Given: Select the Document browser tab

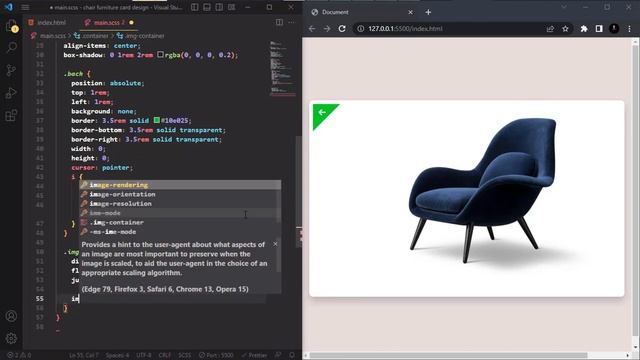Looking at the screenshot, I should pyautogui.click(x=361, y=12).
